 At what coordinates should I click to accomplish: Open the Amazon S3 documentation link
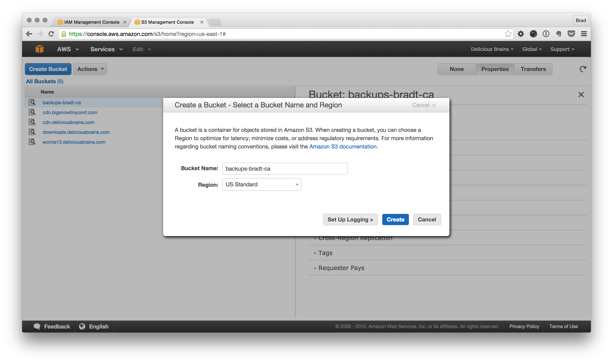click(343, 146)
